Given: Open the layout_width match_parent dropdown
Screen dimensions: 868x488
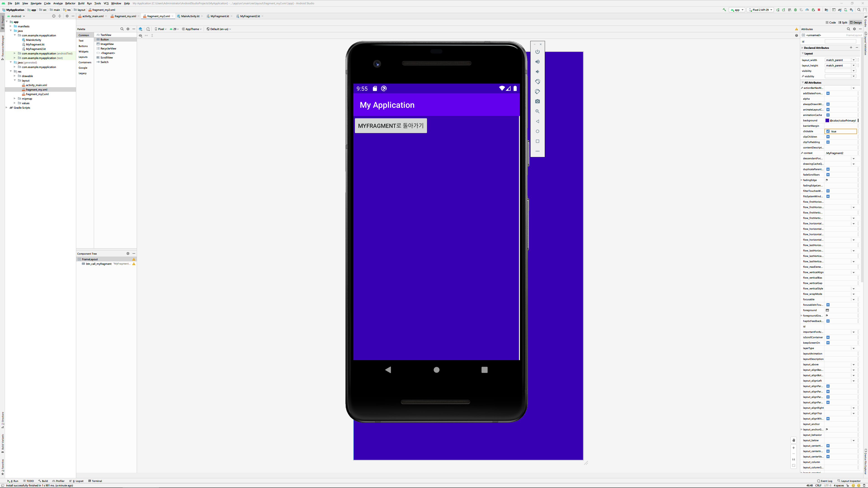Looking at the screenshot, I should (x=854, y=60).
